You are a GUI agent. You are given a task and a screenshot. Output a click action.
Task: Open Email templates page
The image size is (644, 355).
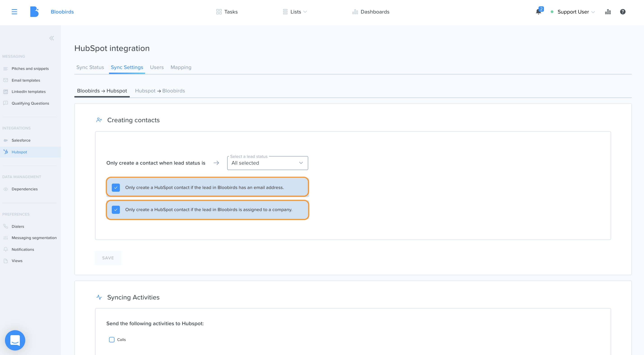(x=26, y=80)
